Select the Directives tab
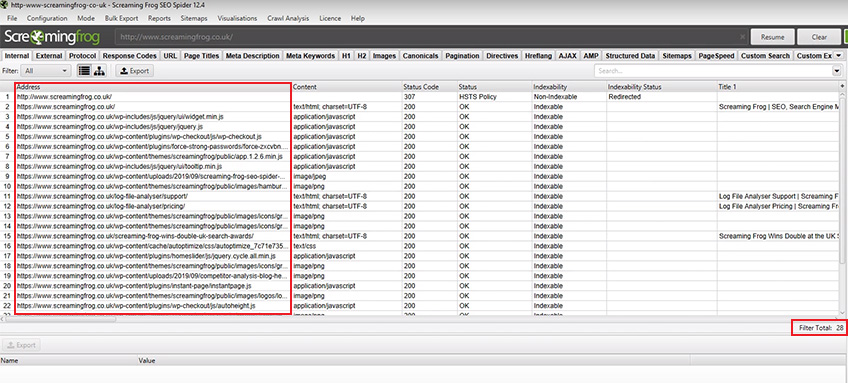The image size is (848, 383). coord(502,56)
